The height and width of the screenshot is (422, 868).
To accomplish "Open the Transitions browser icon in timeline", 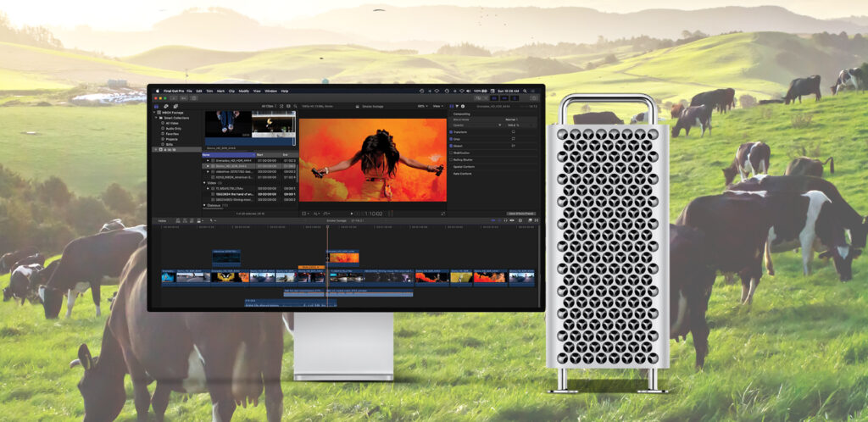I will (x=537, y=220).
